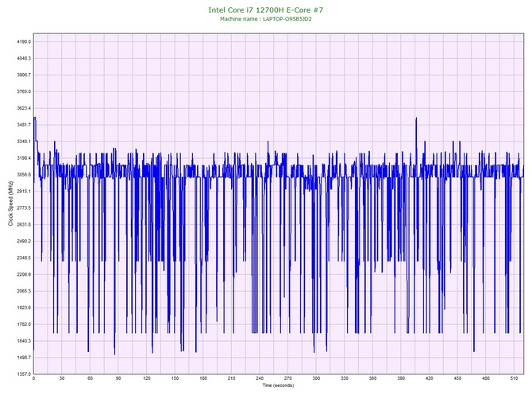Click the 360 second x-axis tick label
Screen dimensions: 532x399
[x=373, y=378]
